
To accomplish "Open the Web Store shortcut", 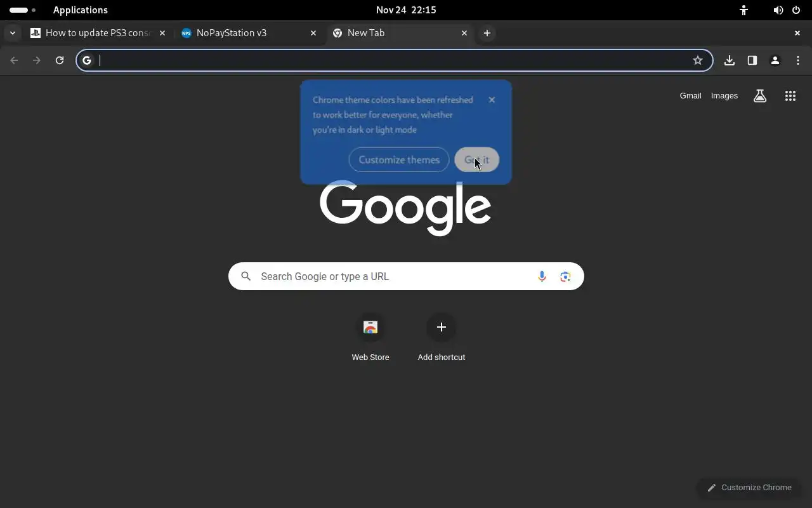I will [370, 338].
